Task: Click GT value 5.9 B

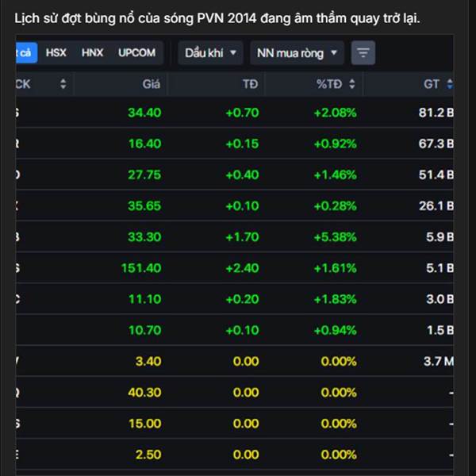Action: coord(440,236)
